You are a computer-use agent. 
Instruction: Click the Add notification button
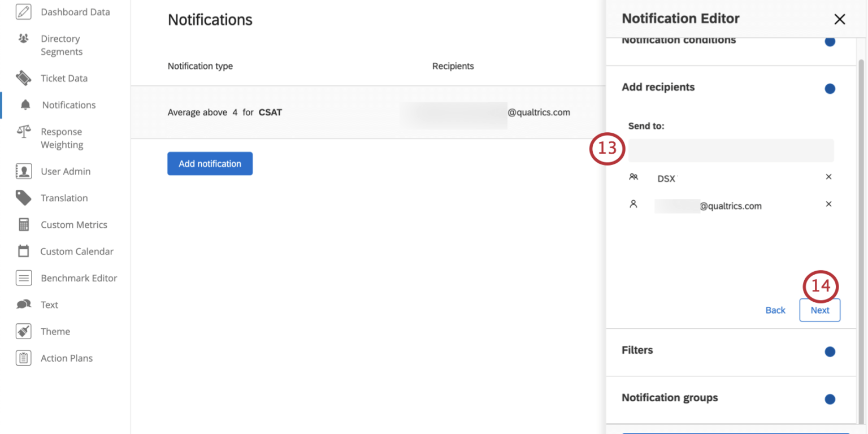click(x=210, y=163)
